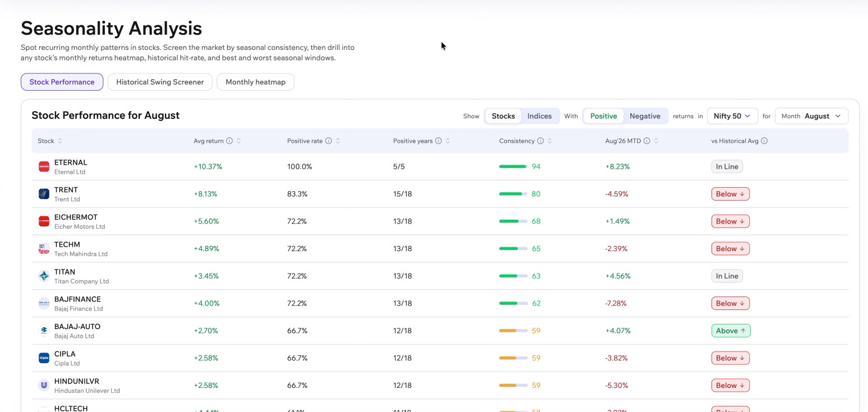The width and height of the screenshot is (868, 412).
Task: Click the Titan Company logo icon
Action: click(x=44, y=276)
